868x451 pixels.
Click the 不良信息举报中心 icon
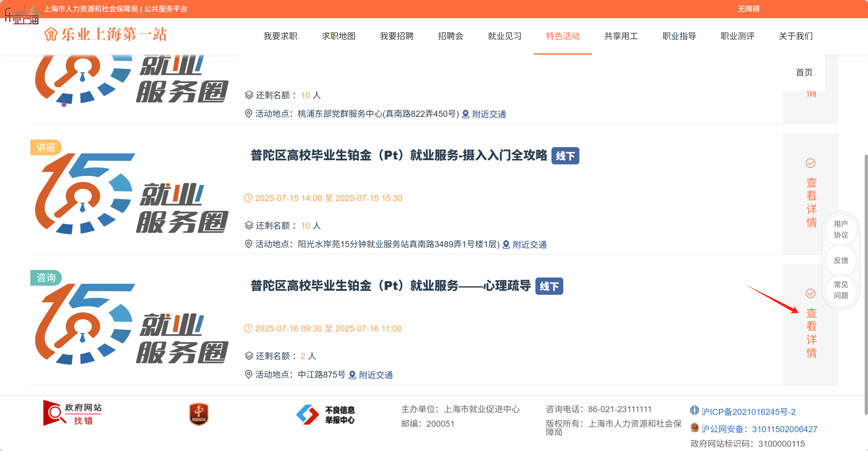pos(326,415)
